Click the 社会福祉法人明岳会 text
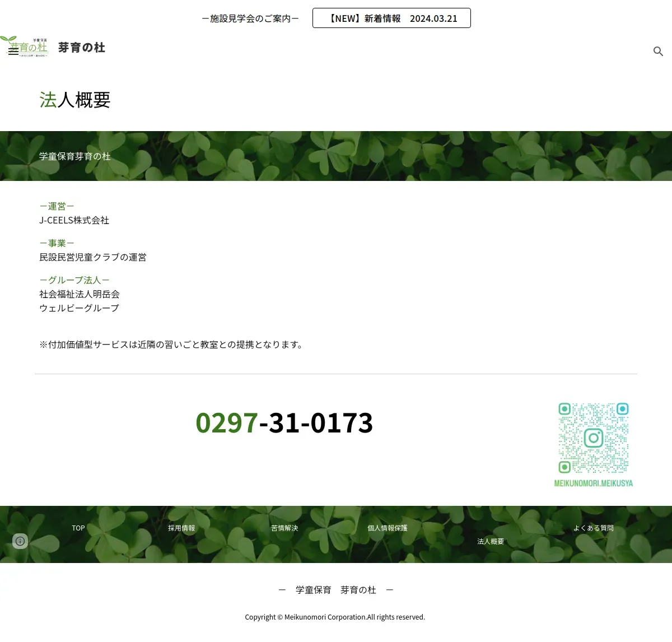672x642 pixels. tap(80, 294)
